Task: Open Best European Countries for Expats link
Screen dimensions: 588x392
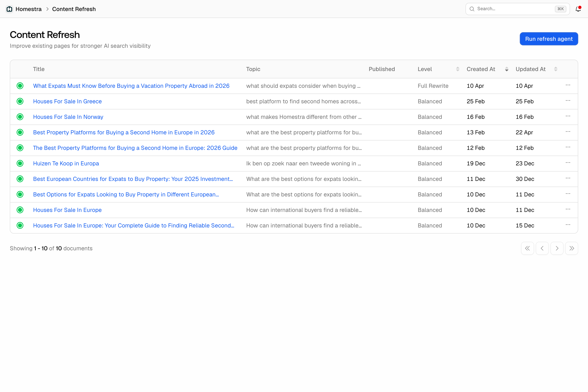Action: 133,179
